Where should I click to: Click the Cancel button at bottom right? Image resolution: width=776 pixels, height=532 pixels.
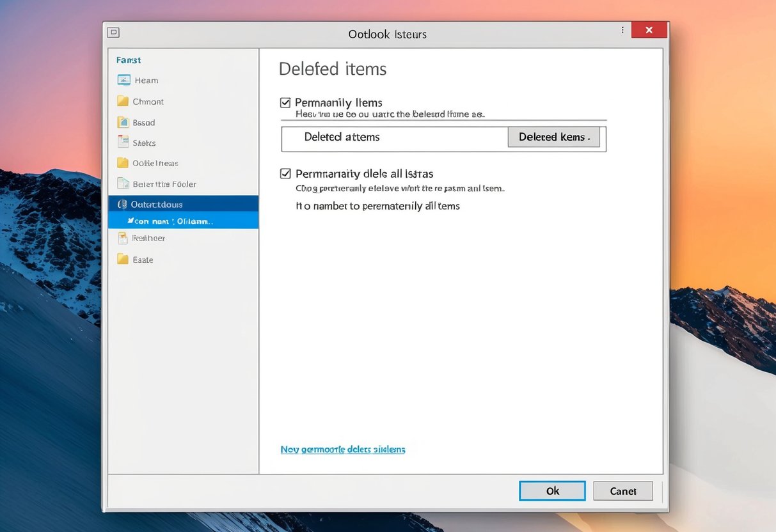tap(622, 490)
